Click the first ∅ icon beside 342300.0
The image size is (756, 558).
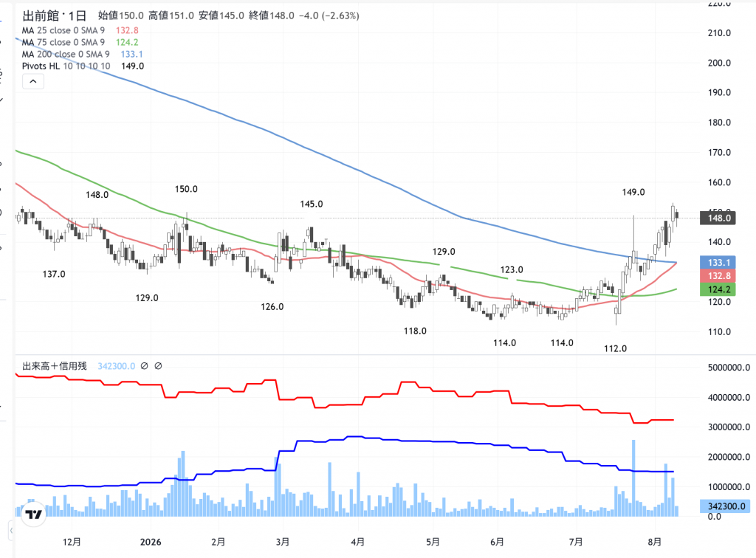[x=144, y=366]
